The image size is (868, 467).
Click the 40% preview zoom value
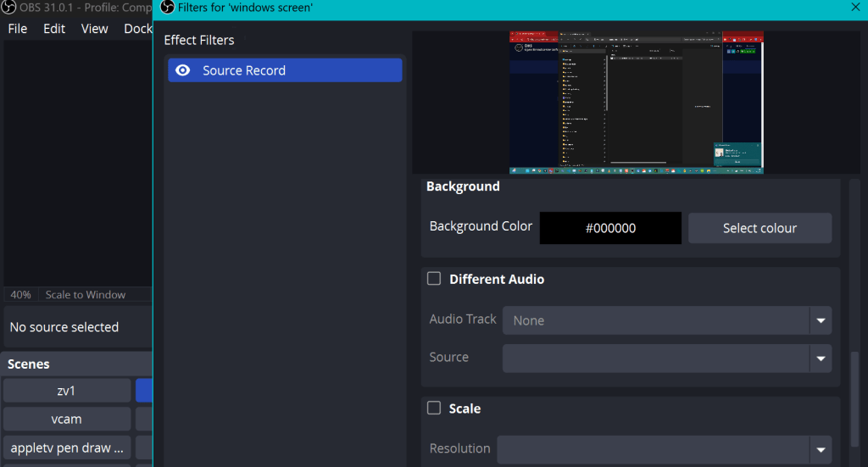(x=21, y=294)
